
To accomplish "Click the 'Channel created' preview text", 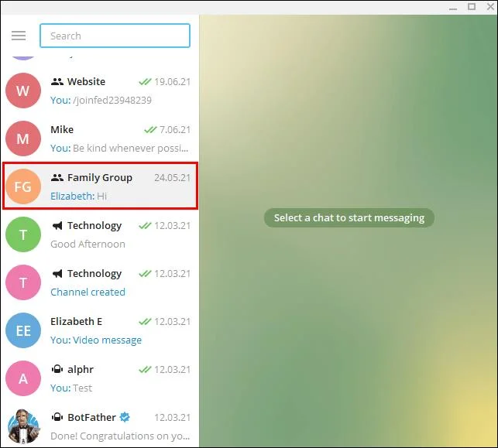I will click(x=88, y=292).
